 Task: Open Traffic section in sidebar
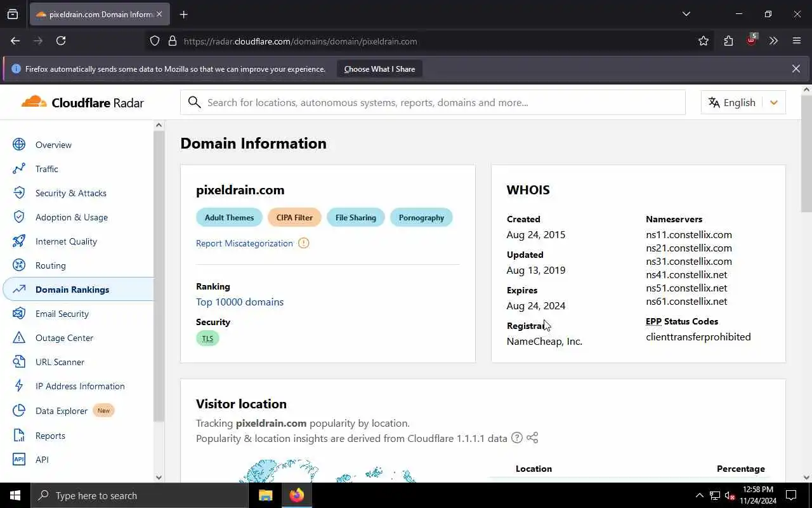(x=47, y=169)
